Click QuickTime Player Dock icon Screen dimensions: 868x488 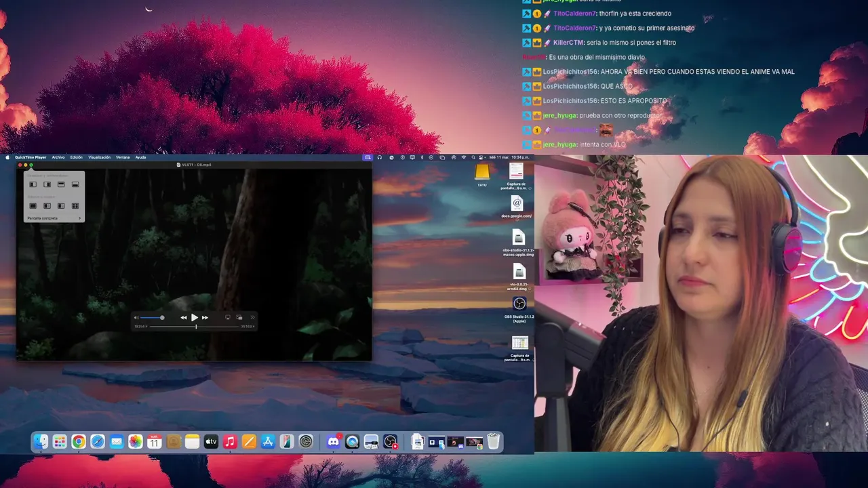tap(352, 442)
